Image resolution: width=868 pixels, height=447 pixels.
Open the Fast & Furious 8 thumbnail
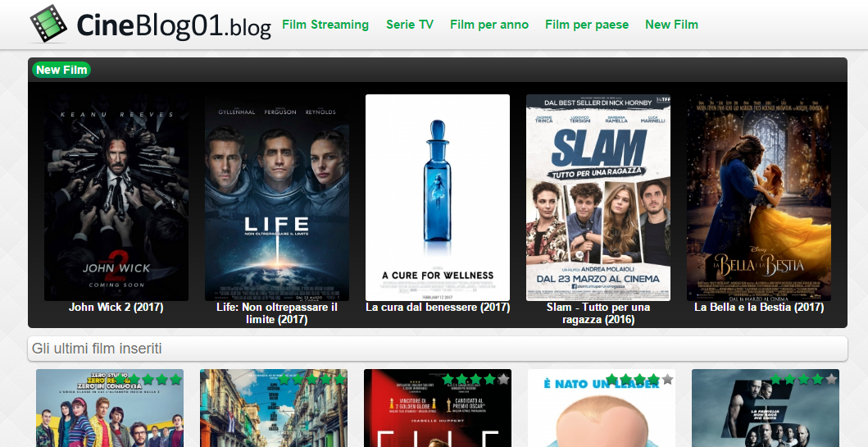click(x=765, y=408)
